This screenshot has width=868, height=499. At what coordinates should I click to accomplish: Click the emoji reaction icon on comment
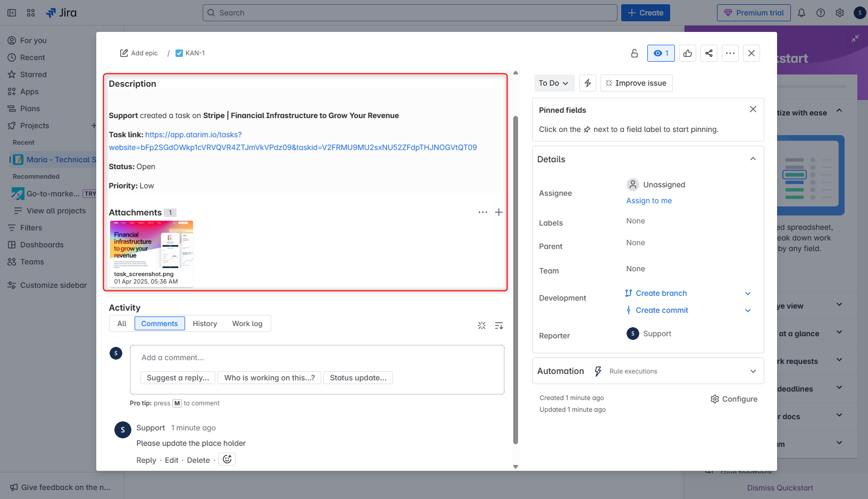[x=227, y=460]
